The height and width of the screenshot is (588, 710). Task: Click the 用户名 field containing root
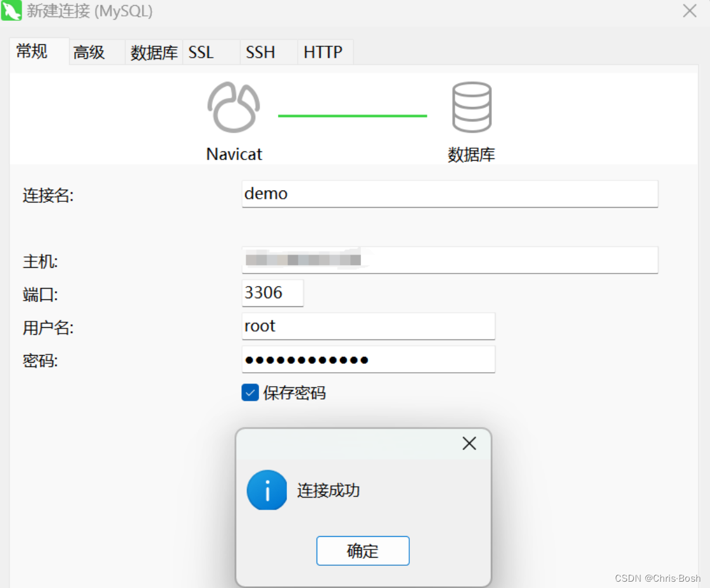368,326
